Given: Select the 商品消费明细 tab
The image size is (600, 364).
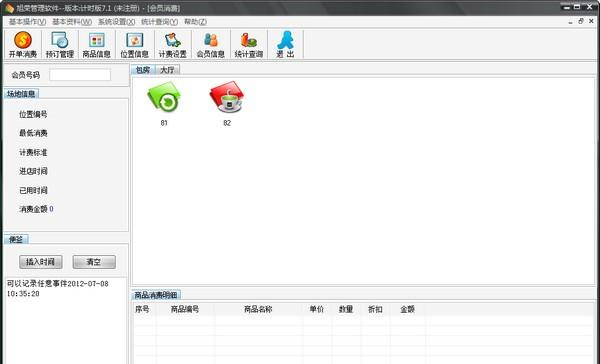Looking at the screenshot, I should click(156, 295).
